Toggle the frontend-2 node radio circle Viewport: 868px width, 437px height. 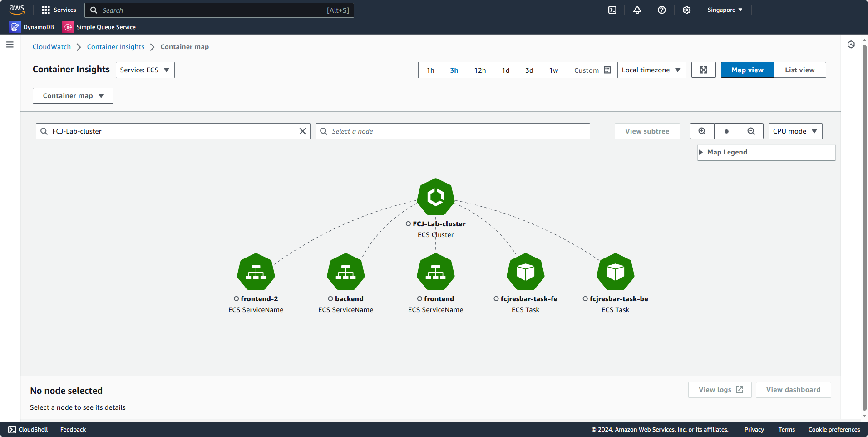[x=236, y=299]
